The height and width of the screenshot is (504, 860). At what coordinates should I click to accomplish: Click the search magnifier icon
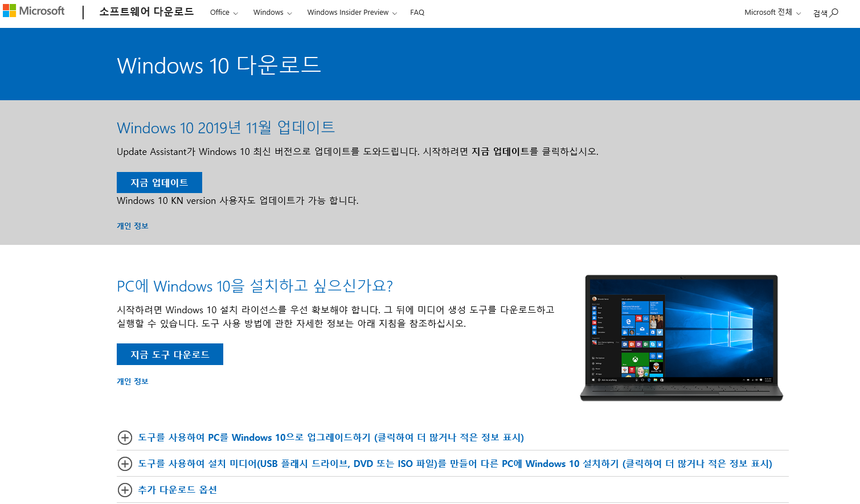tap(834, 13)
